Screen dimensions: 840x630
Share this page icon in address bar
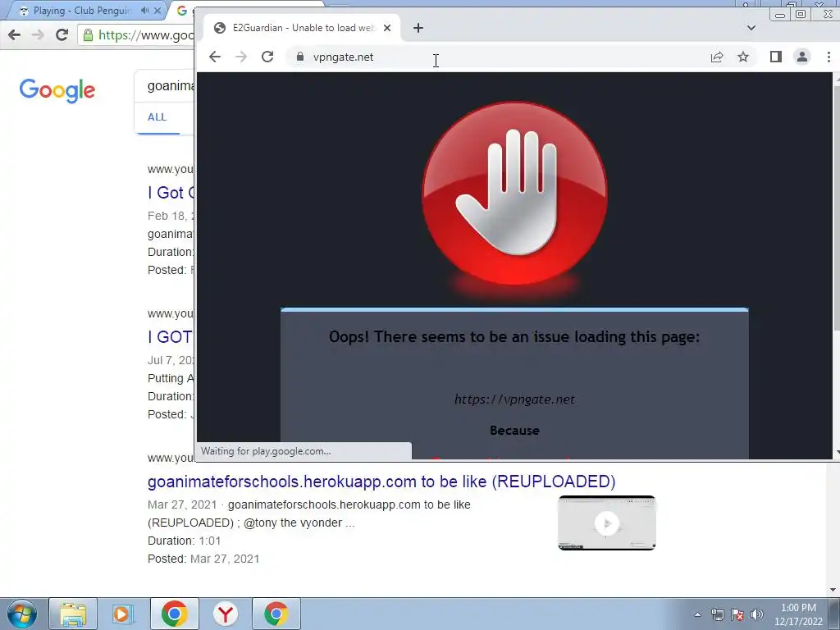(717, 57)
